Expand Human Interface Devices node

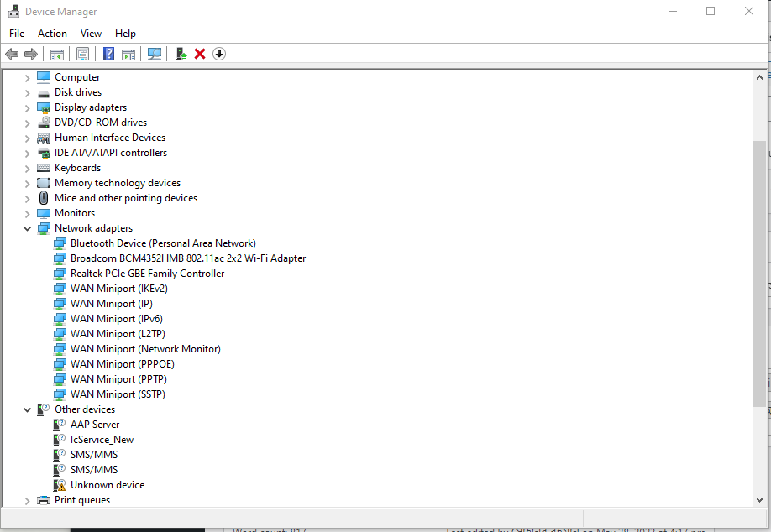click(x=27, y=138)
